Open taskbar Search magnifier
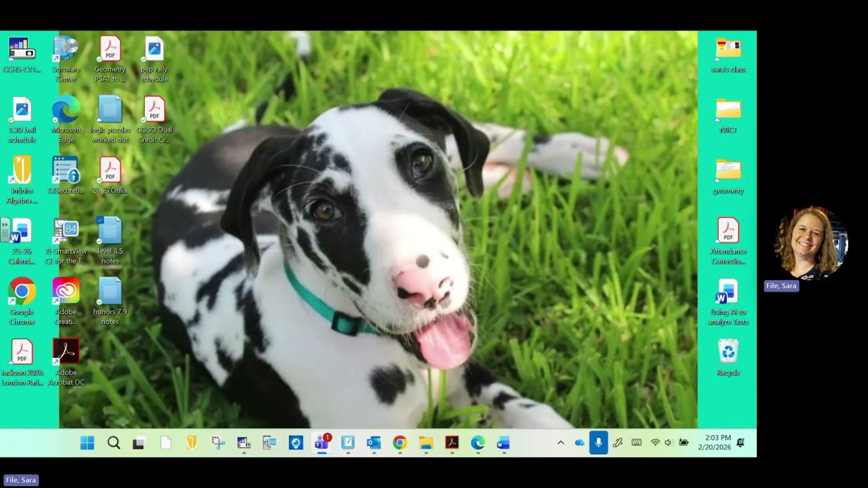The height and width of the screenshot is (488, 868). click(114, 443)
